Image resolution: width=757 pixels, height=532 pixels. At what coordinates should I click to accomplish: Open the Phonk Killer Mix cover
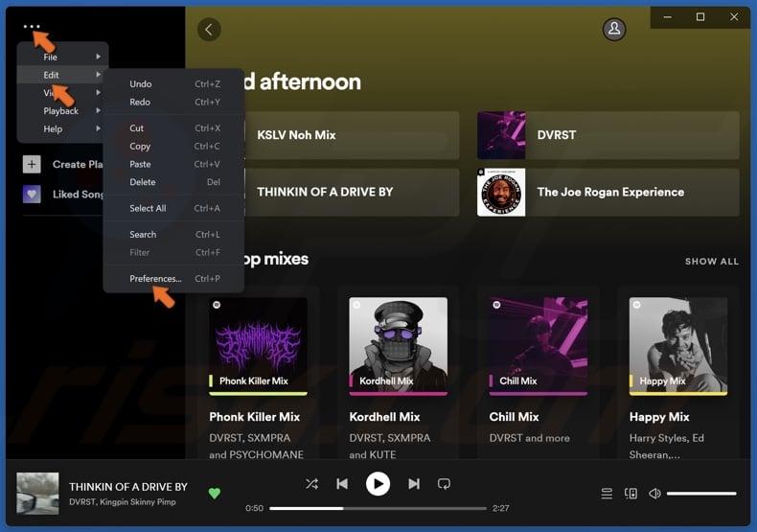click(x=259, y=347)
